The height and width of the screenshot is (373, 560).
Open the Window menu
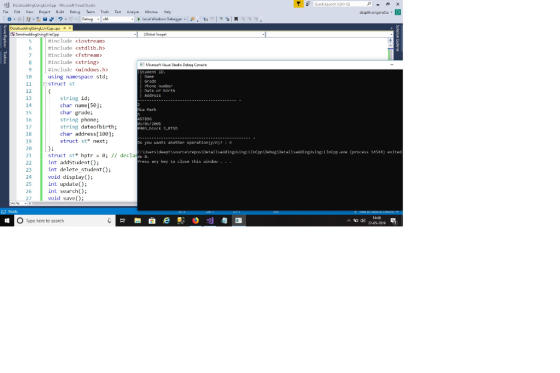(x=151, y=12)
